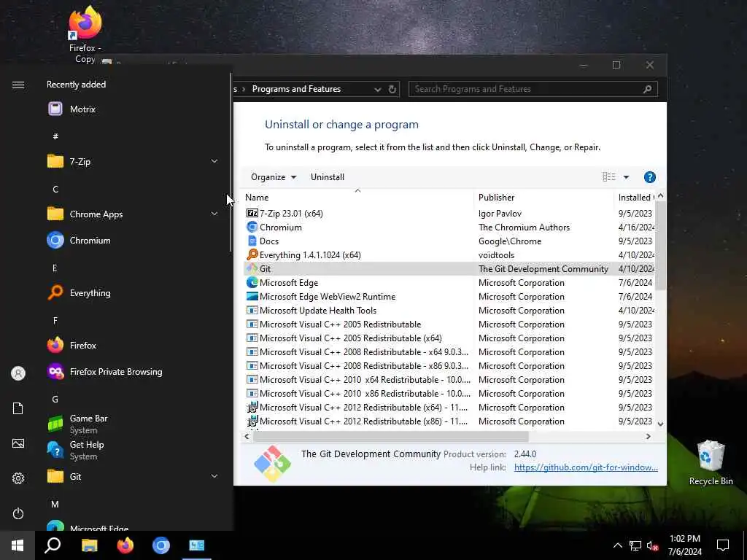747x560 pixels.
Task: Click the Windows Start button
Action: [x=18, y=545]
